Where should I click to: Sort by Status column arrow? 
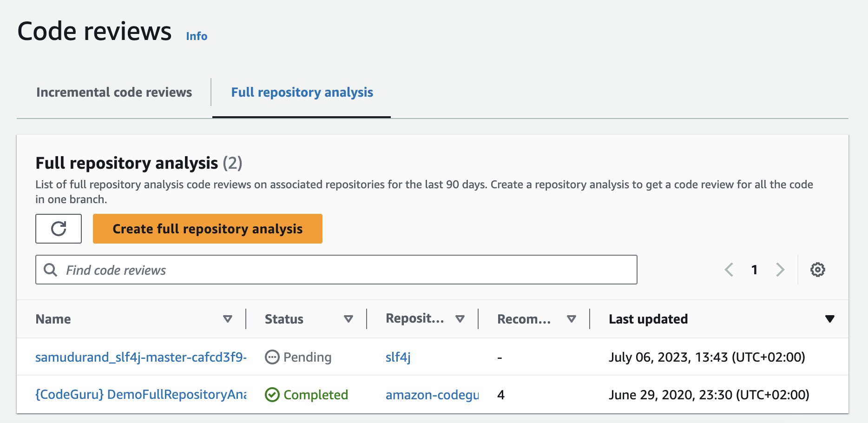(348, 319)
